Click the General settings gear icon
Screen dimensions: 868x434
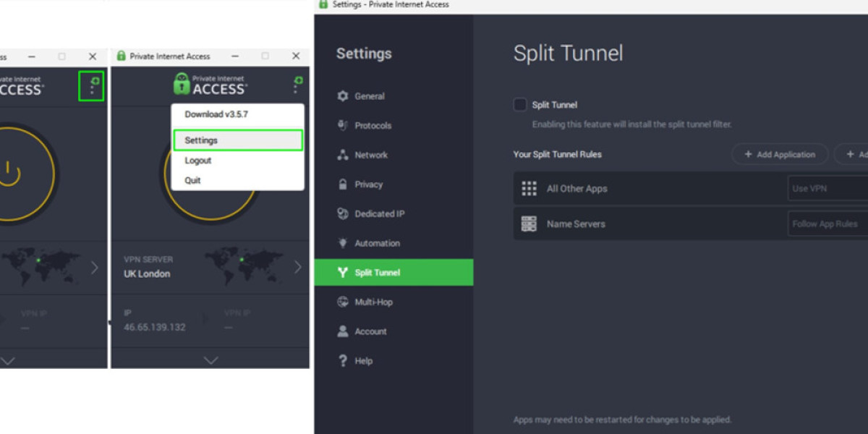click(x=343, y=96)
